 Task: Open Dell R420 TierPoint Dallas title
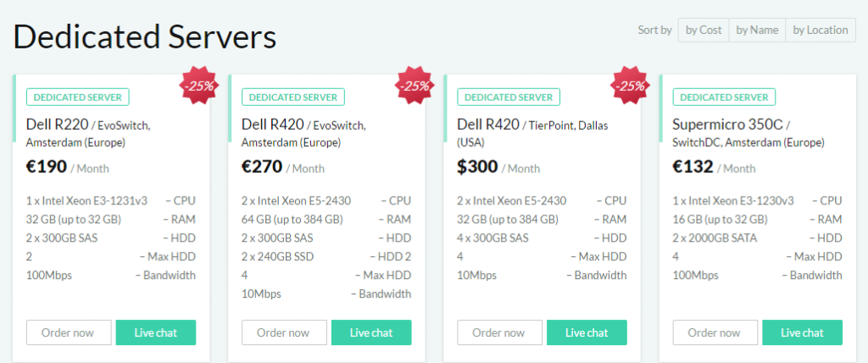point(532,132)
